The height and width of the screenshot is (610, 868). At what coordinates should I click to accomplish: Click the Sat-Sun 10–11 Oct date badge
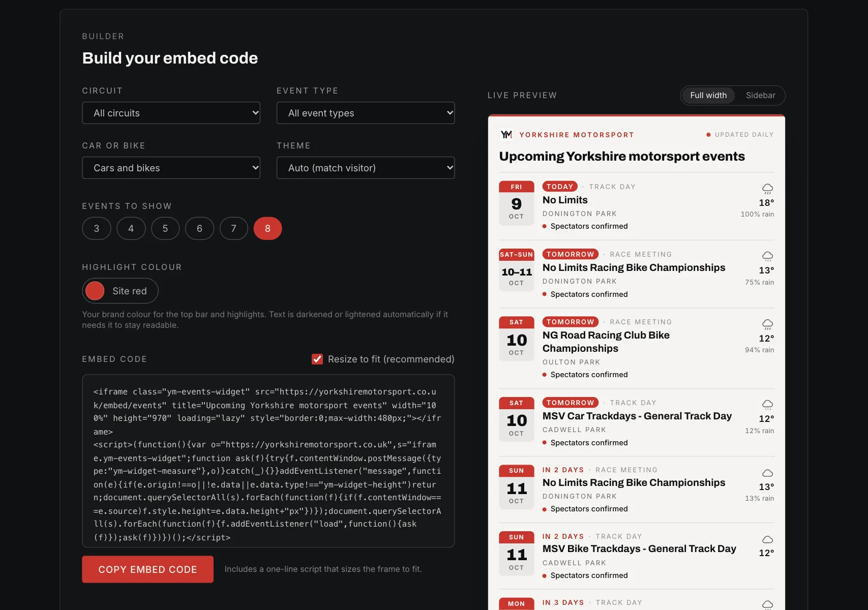[x=517, y=271]
